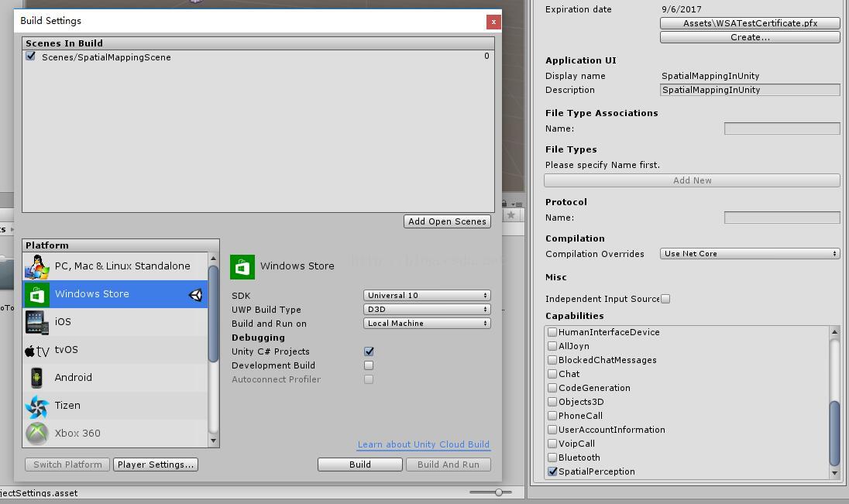Click capabilities list scroll up arrow
The width and height of the screenshot is (849, 504).
click(834, 331)
